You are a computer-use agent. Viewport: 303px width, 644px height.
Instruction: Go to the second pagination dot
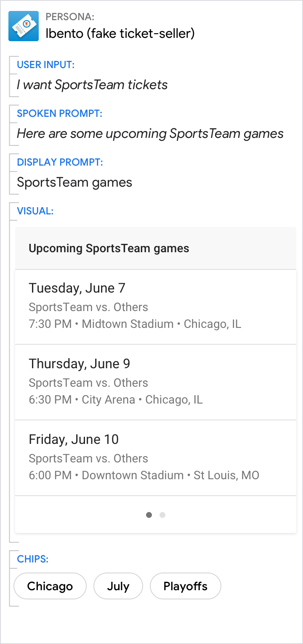coord(162,515)
